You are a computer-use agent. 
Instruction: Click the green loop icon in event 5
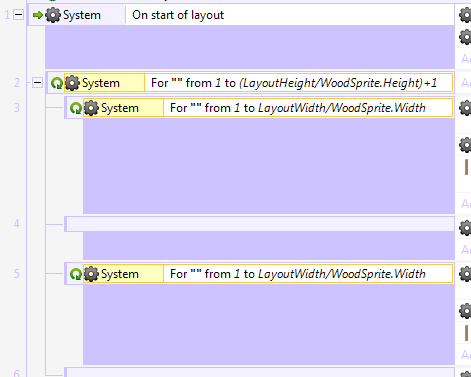pos(76,274)
